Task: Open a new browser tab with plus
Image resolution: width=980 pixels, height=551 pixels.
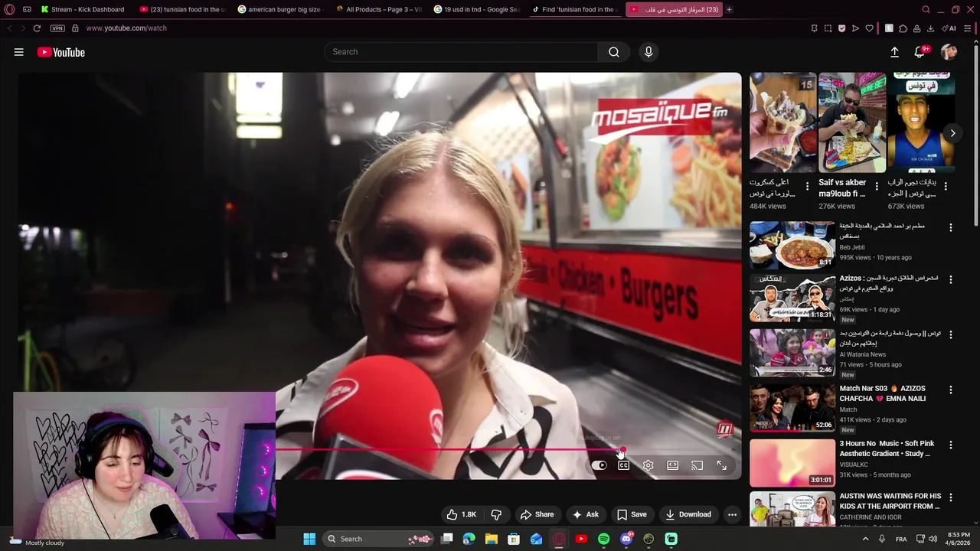Action: click(x=729, y=9)
